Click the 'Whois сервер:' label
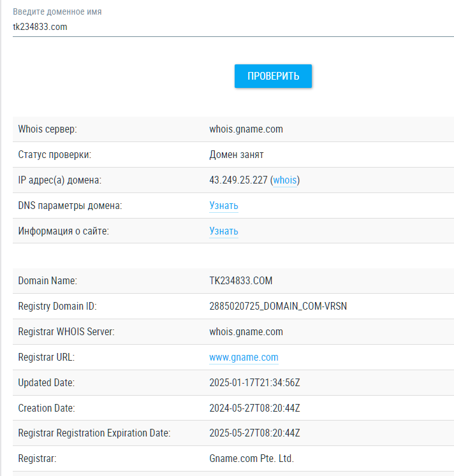The image size is (454, 476). [47, 129]
